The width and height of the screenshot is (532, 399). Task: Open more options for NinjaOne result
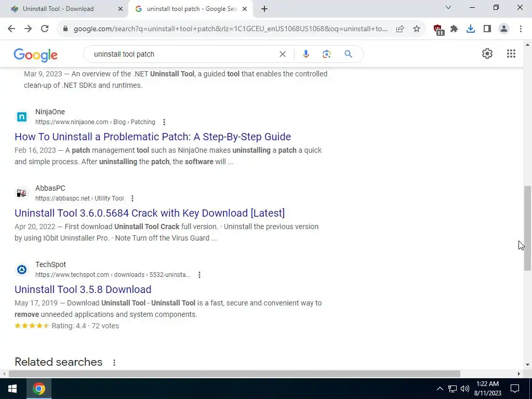[164, 122]
